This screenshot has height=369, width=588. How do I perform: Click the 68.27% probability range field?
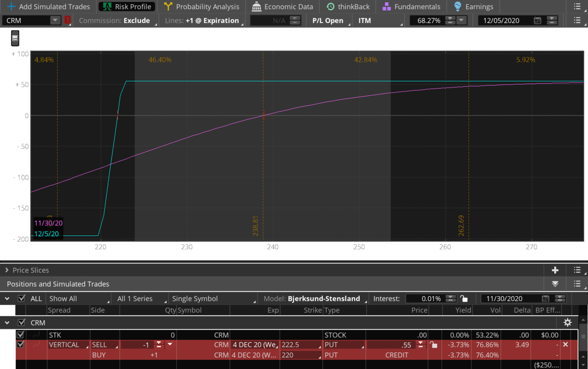pos(427,21)
